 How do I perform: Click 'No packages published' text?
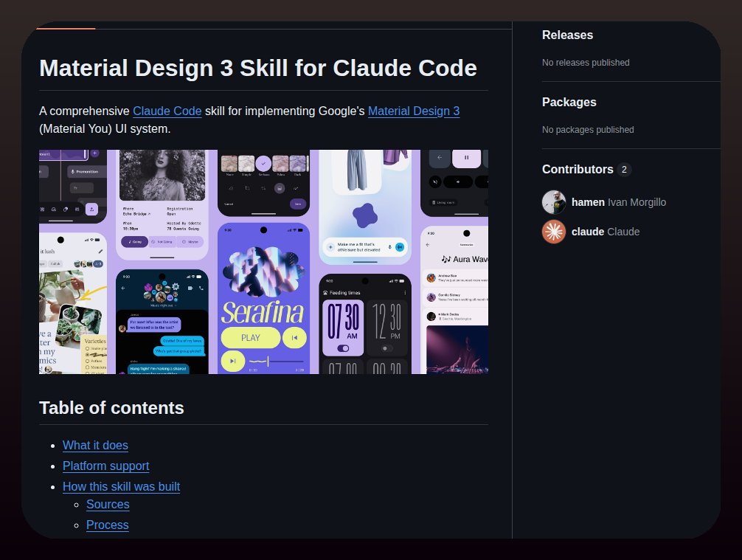588,130
